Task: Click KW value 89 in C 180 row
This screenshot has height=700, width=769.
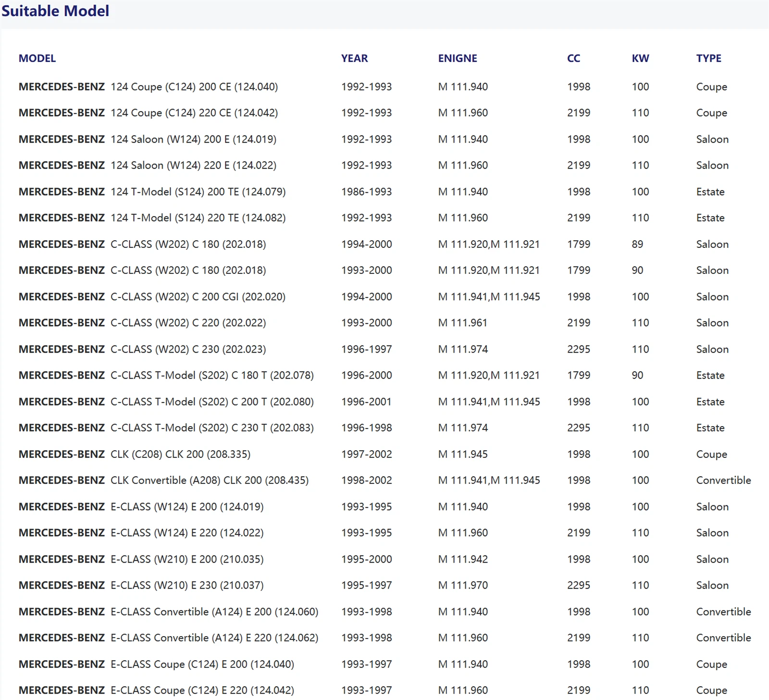Action: point(637,244)
